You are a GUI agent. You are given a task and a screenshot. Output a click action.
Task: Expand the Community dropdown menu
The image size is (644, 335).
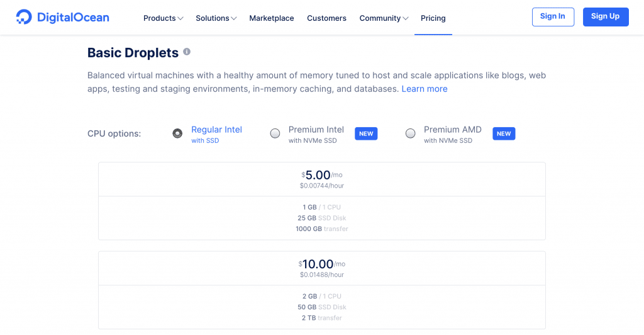pos(384,18)
